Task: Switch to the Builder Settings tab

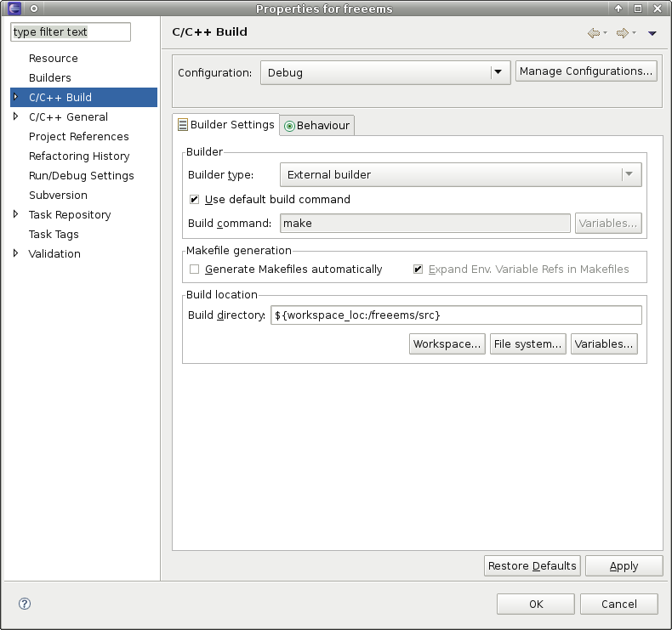Action: (226, 125)
